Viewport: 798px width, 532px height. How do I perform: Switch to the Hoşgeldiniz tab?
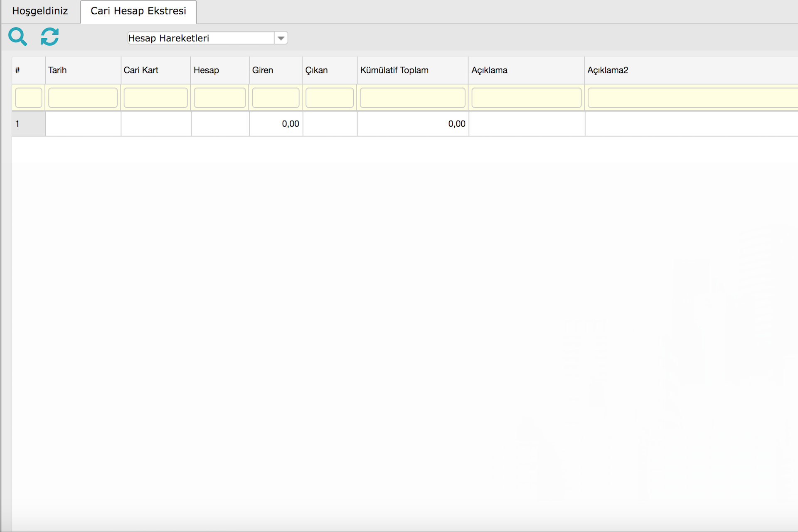click(x=40, y=11)
